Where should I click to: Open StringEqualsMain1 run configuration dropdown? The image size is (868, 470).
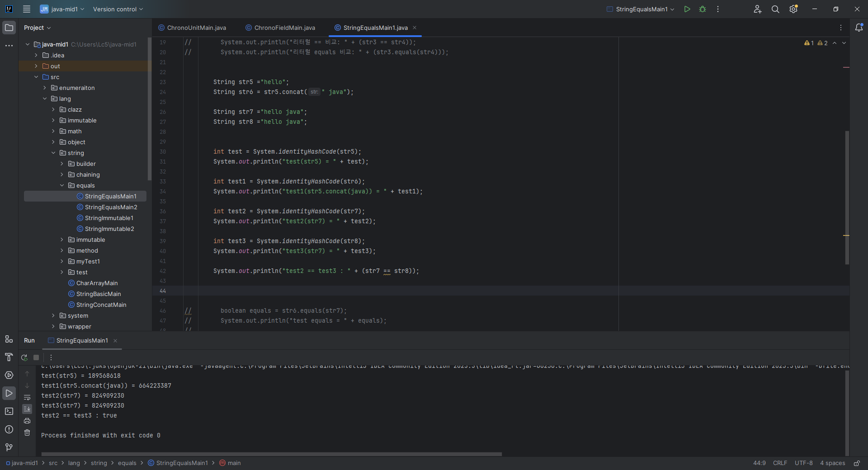coord(641,9)
